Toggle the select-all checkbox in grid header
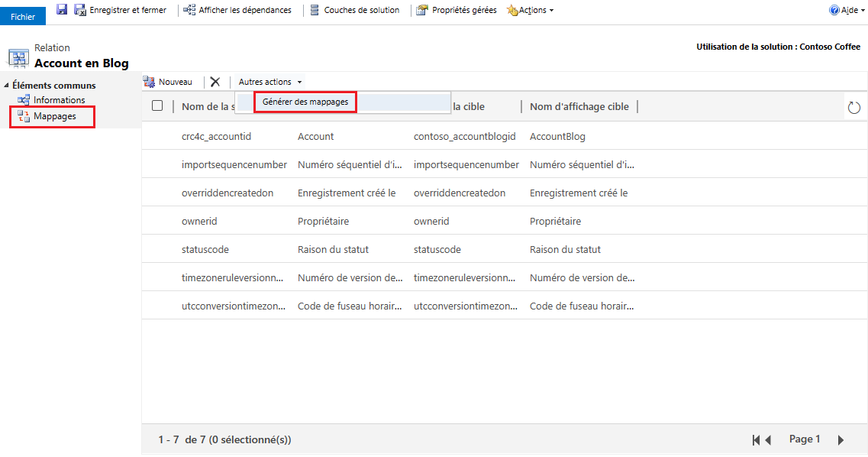This screenshot has height=457, width=868. [157, 105]
